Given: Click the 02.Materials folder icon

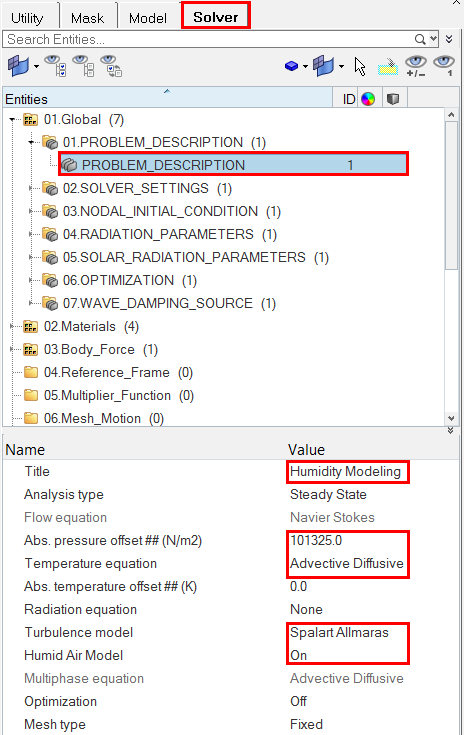Looking at the screenshot, I should tap(31, 326).
